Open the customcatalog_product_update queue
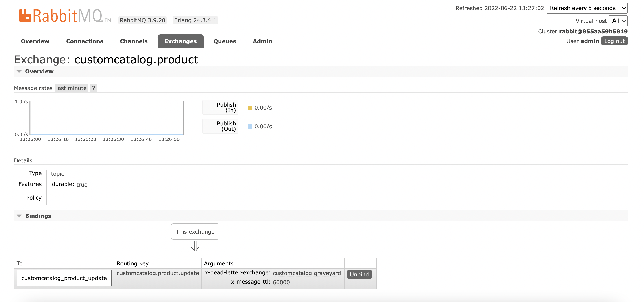644x302 pixels. (64, 278)
